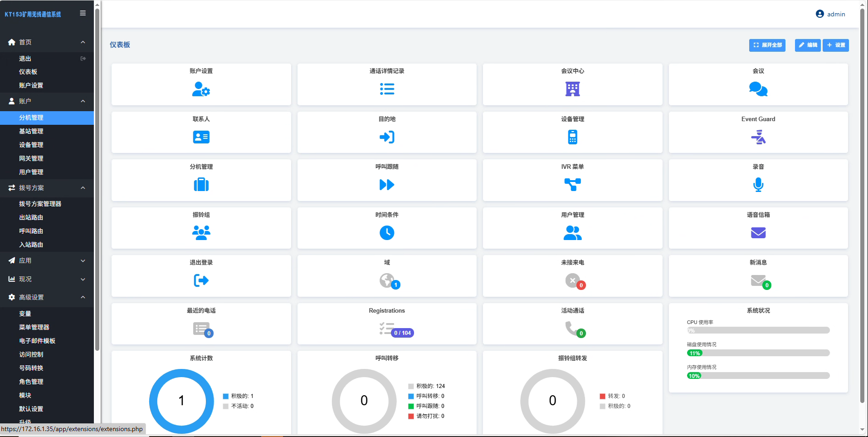Screen dimensions: 868x437
Task: Click the Event Guard icon
Action: point(758,137)
